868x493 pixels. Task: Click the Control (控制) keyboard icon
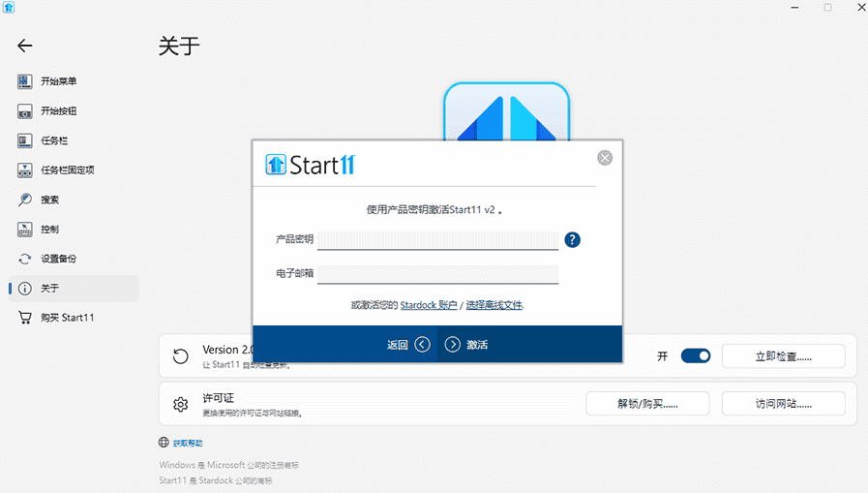tap(25, 229)
